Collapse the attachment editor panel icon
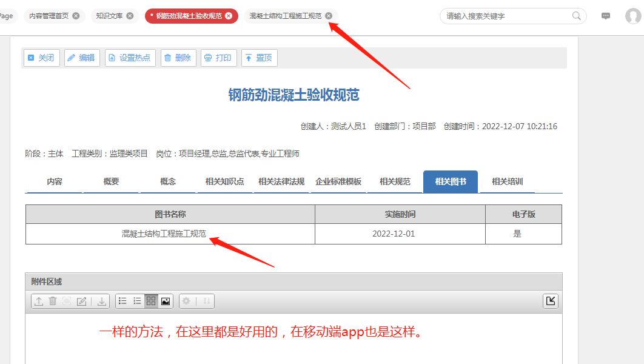644x364 pixels. [x=550, y=300]
